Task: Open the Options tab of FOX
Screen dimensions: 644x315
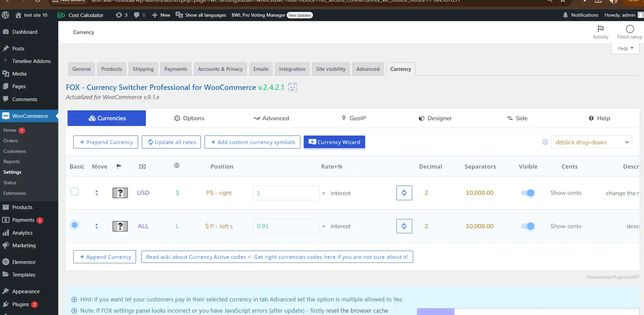Action: tap(189, 118)
